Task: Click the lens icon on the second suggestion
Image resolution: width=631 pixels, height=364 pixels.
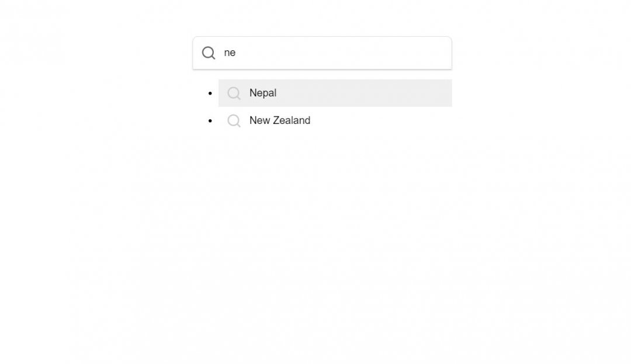Action: point(234,120)
